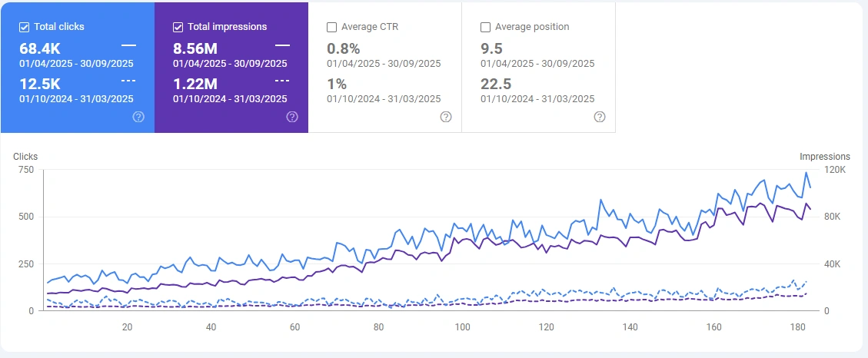Image resolution: width=868 pixels, height=358 pixels.
Task: Enable the Average CTR checkbox
Action: coord(332,27)
